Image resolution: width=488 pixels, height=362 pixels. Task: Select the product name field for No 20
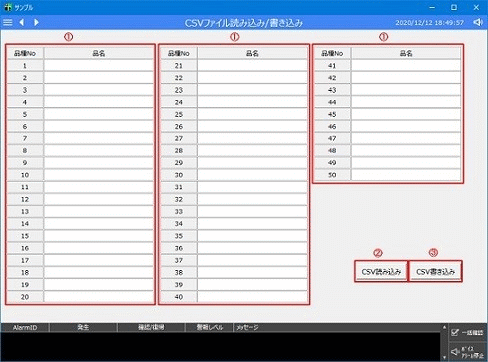point(98,296)
